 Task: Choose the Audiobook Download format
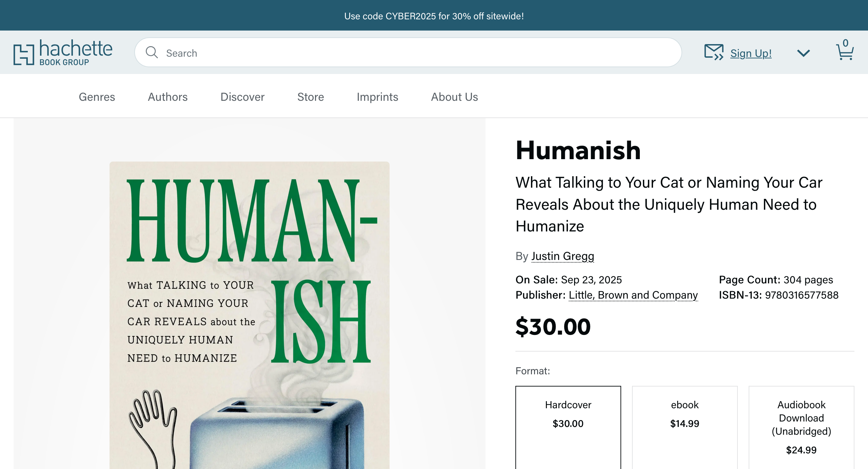[x=801, y=426]
